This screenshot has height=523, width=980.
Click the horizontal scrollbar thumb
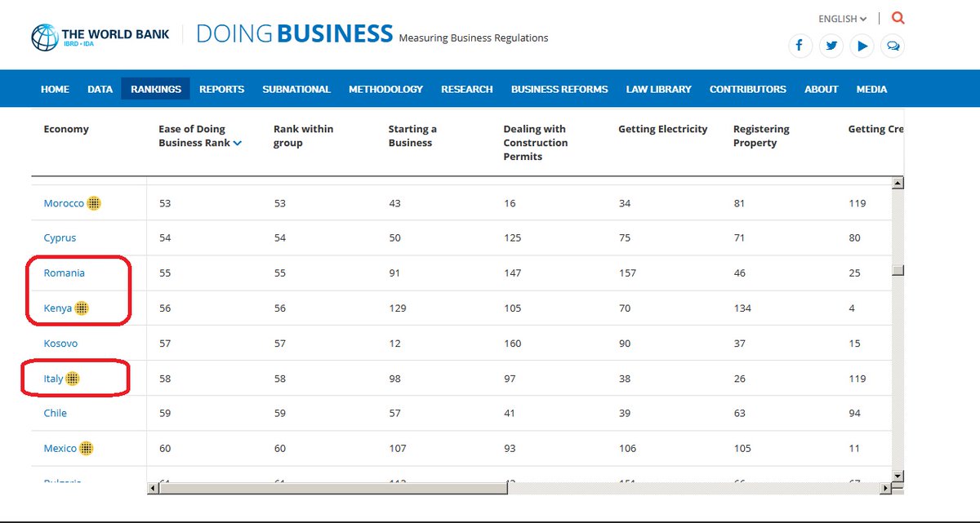coord(332,488)
